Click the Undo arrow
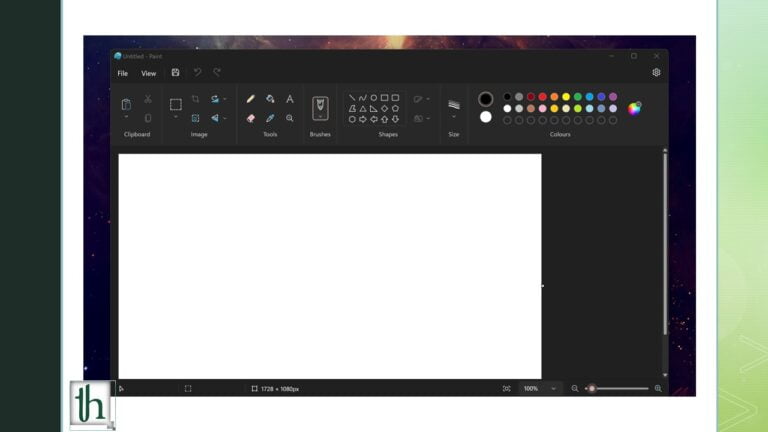Screen dimensions: 768x432 (x=197, y=72)
